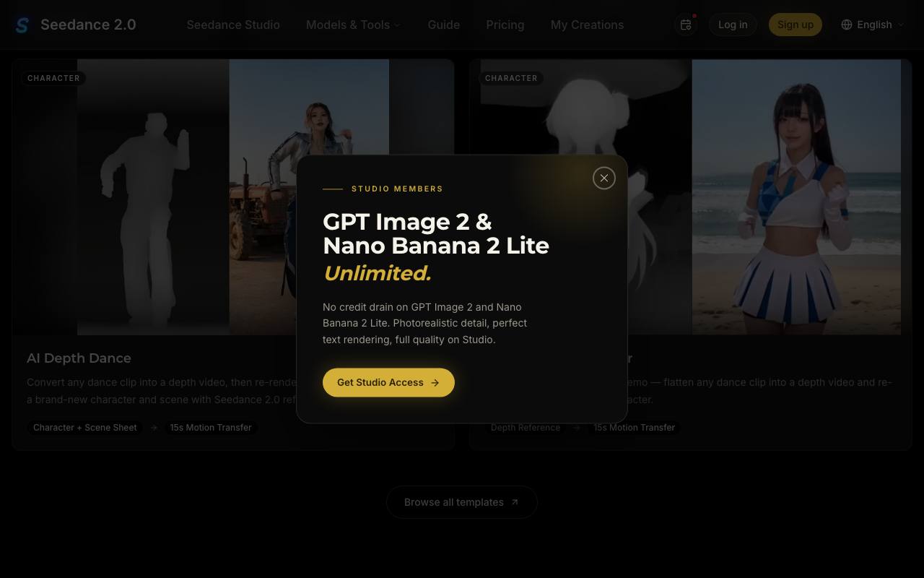Click the Character + Scene Sheet tag

pos(85,428)
